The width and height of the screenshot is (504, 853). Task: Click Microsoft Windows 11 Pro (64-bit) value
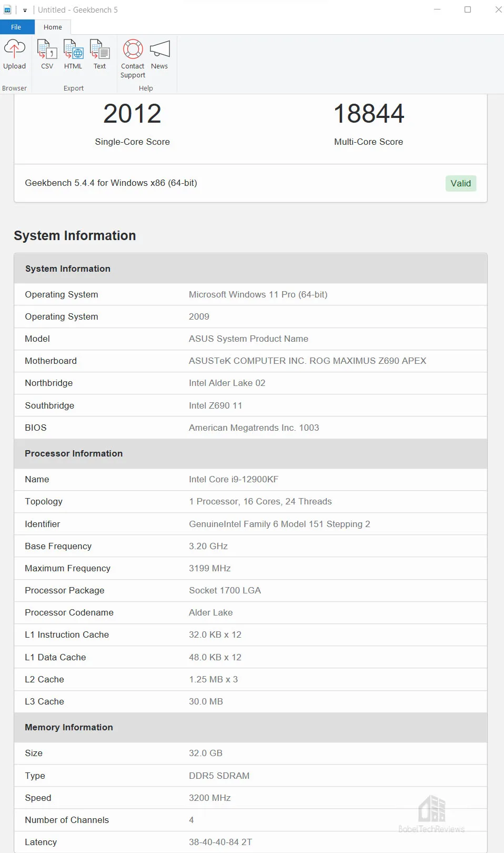tap(258, 294)
